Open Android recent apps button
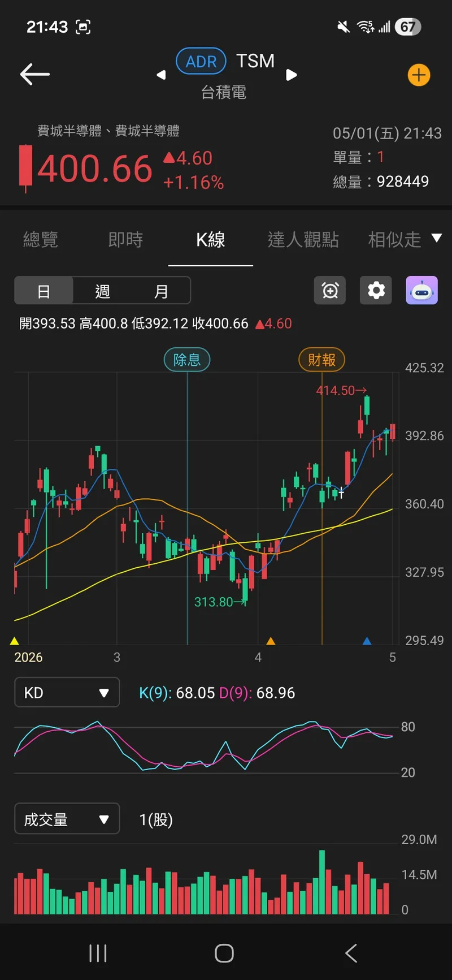 point(98,953)
